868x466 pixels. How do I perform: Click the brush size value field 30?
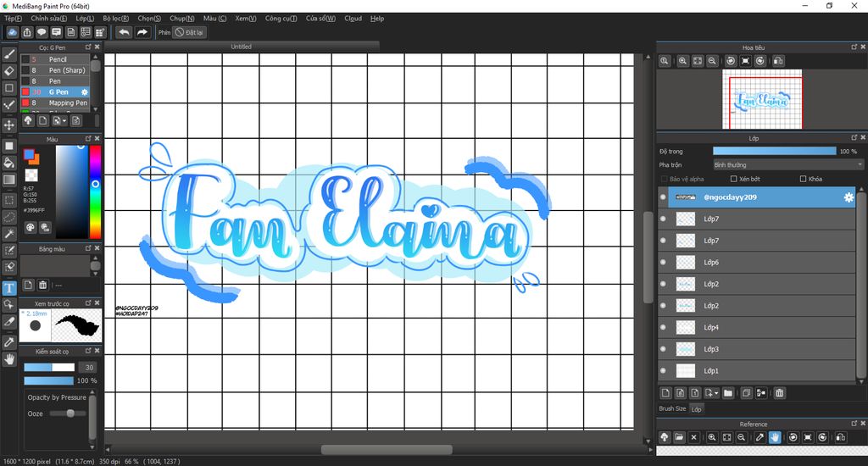click(x=88, y=368)
